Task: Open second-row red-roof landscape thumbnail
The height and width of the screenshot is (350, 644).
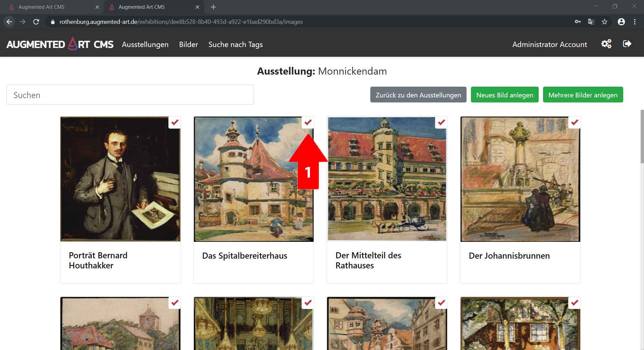Action: pos(120,323)
